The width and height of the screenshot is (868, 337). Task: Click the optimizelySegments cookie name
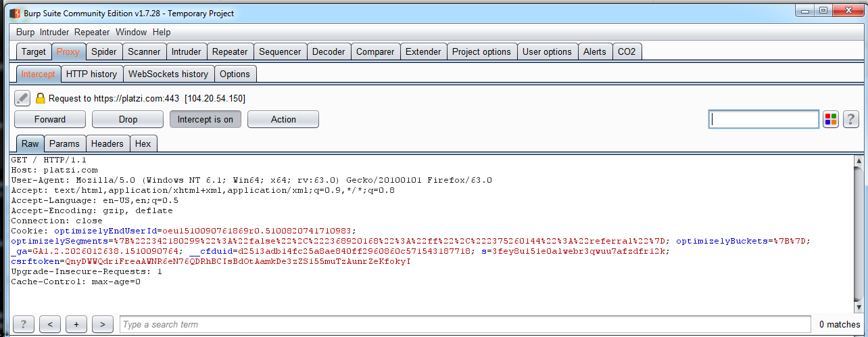click(x=59, y=241)
